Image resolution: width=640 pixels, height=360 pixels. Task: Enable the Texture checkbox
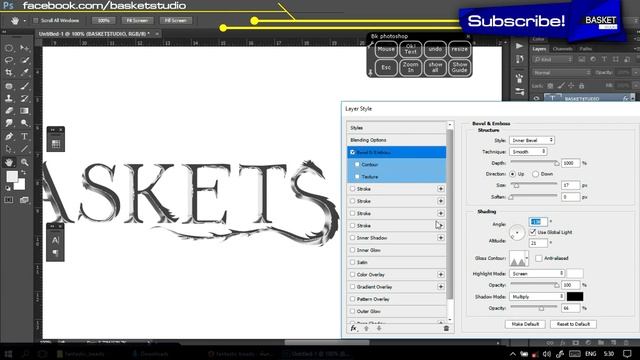[357, 177]
